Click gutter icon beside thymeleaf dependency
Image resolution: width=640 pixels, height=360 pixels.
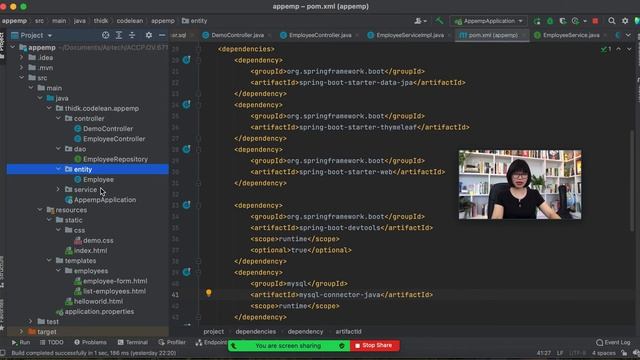tap(187, 104)
